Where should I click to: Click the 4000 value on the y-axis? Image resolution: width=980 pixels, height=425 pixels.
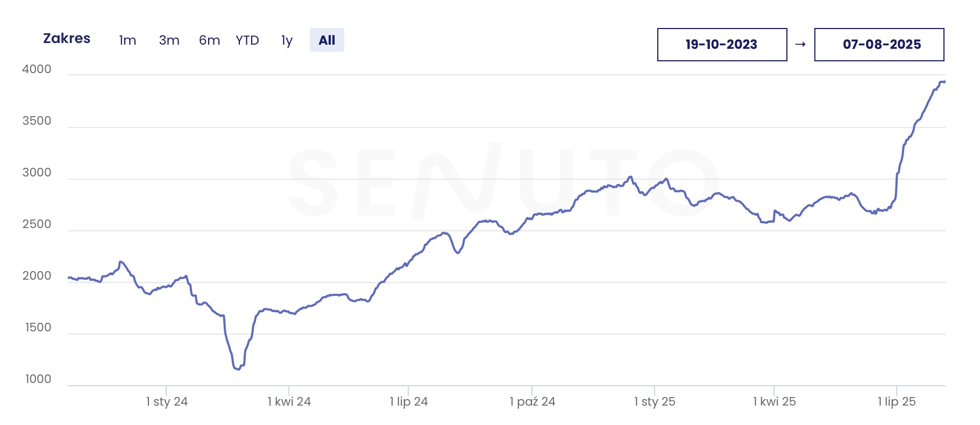(x=37, y=69)
